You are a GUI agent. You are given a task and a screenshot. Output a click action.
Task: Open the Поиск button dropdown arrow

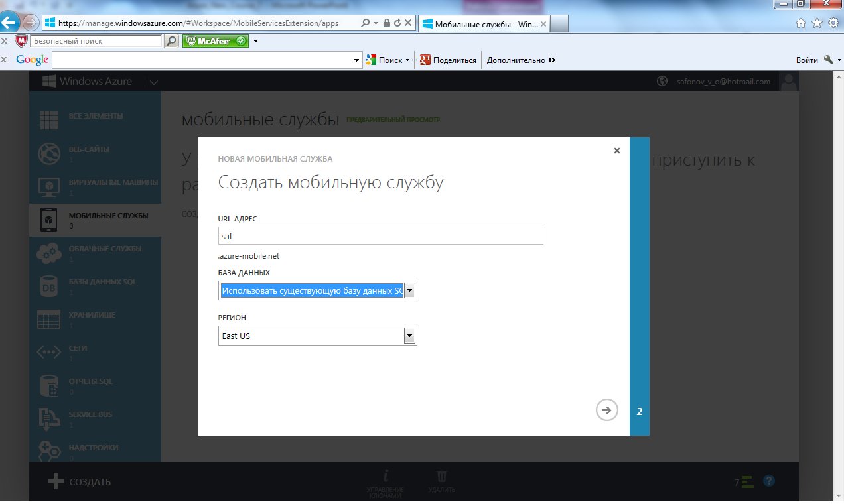[x=407, y=60]
